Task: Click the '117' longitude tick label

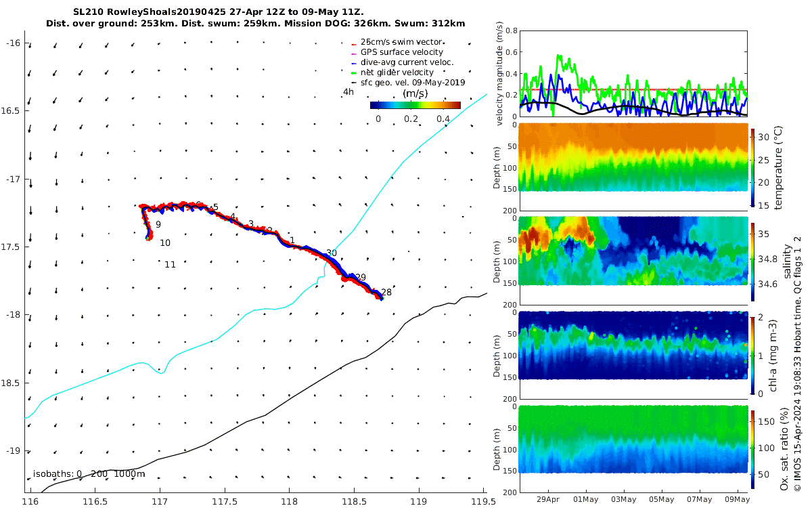Action: [x=160, y=502]
